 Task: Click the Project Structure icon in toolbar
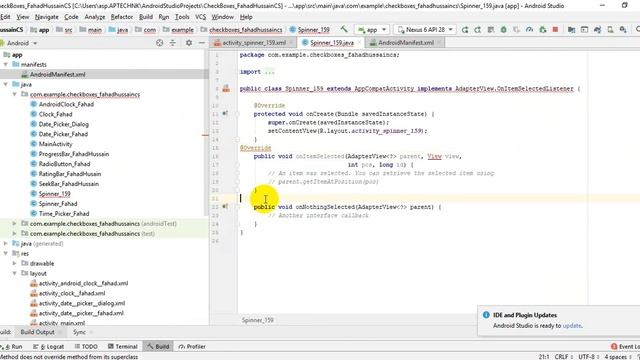(x=571, y=30)
